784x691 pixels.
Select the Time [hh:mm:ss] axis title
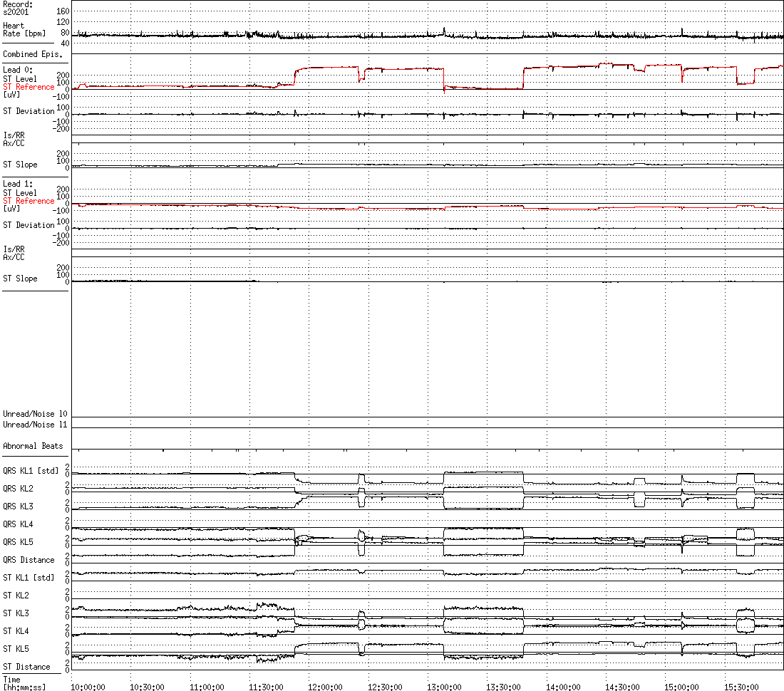click(x=23, y=684)
